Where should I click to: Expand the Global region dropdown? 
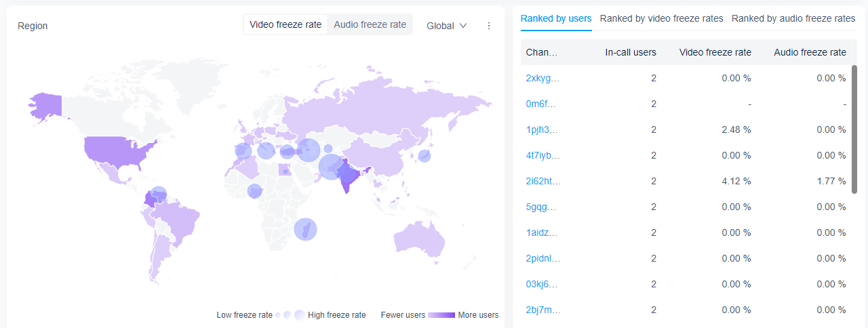tap(447, 26)
